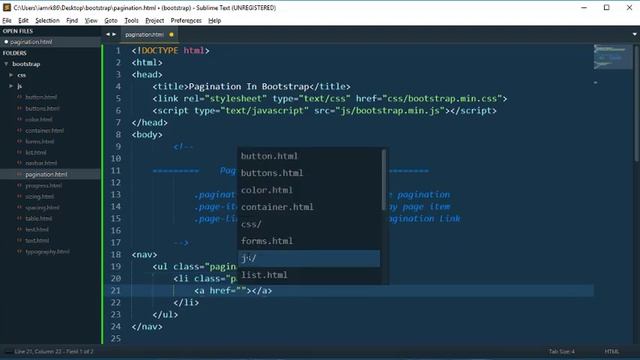Open the Help menu
The height and width of the screenshot is (360, 640).
click(x=214, y=20)
